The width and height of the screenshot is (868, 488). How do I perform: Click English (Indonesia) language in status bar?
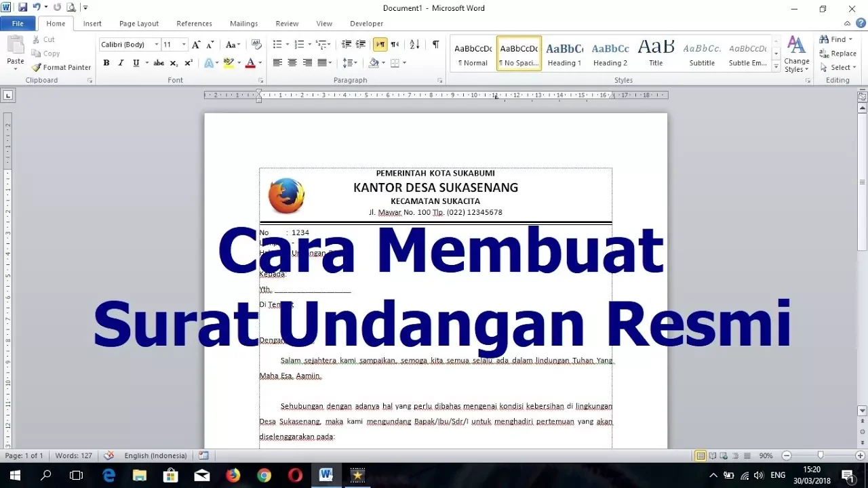(154, 455)
